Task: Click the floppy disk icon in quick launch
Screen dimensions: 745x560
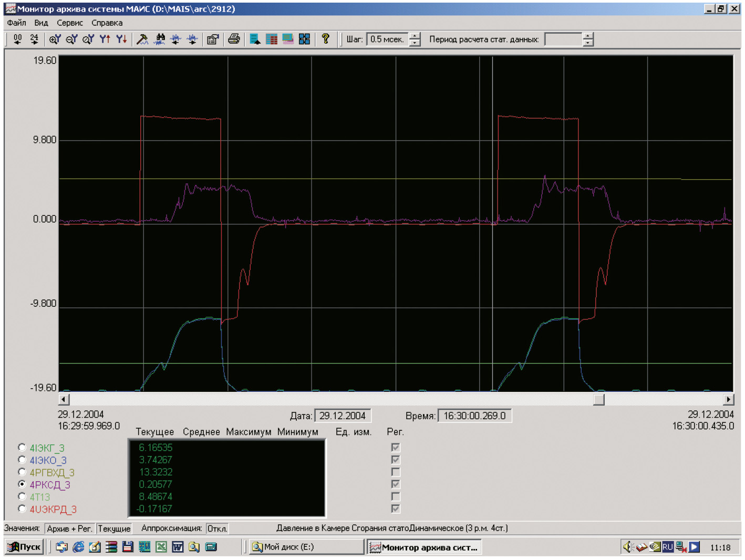Action: coord(128,547)
